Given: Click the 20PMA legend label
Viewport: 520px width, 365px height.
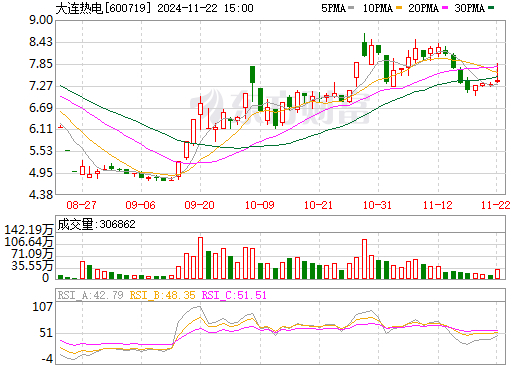Looking at the screenshot, I should point(423,8).
